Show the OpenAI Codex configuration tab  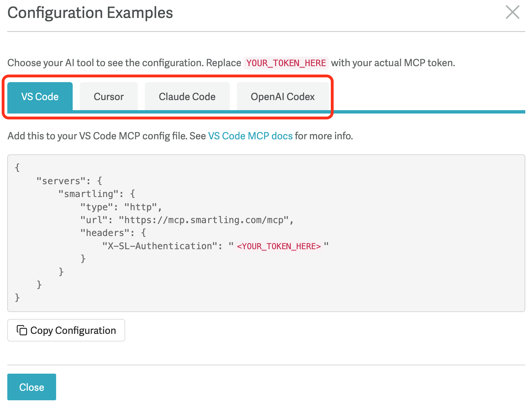(283, 96)
